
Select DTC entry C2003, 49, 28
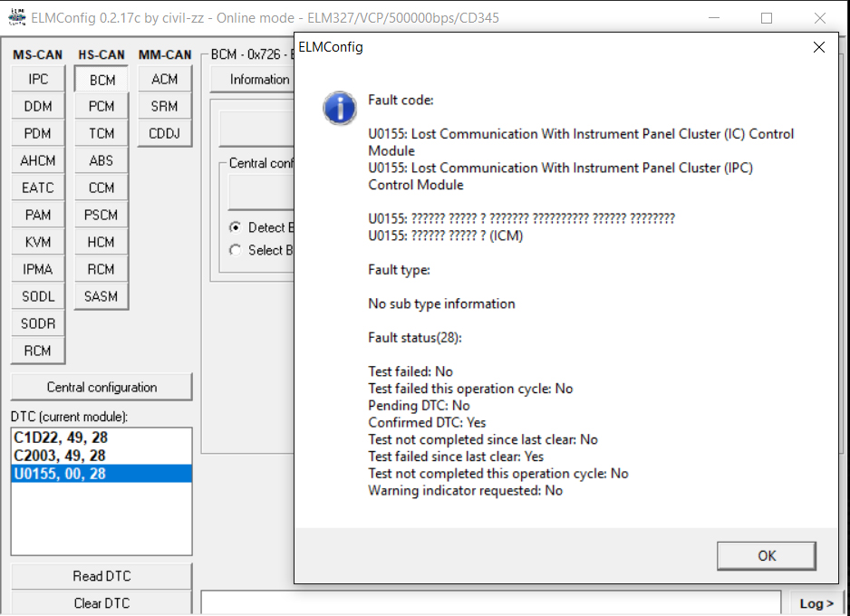tap(59, 455)
